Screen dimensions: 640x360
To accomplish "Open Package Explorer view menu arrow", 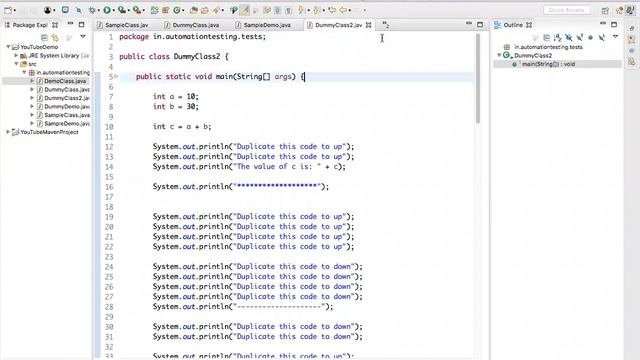I will [83, 37].
